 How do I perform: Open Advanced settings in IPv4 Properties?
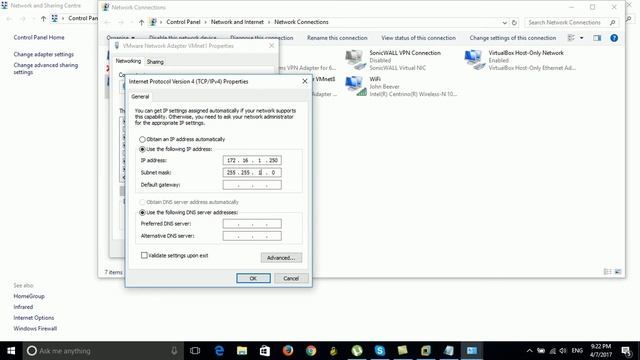281,258
